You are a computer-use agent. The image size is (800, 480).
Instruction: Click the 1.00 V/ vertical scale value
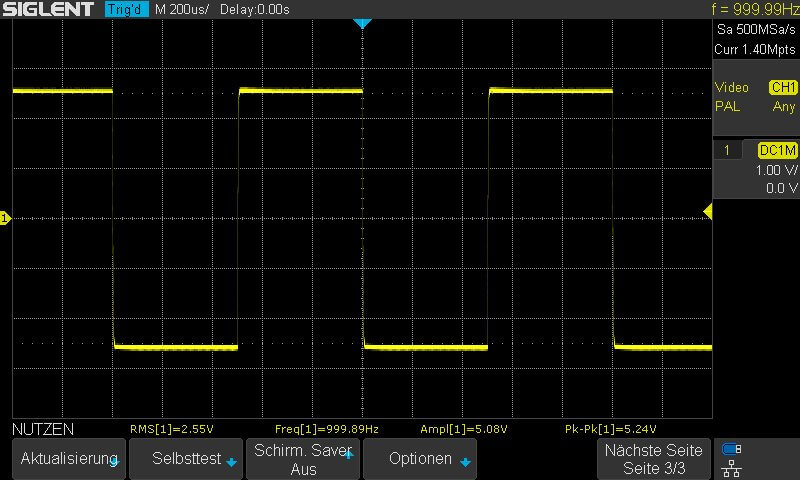(776, 170)
